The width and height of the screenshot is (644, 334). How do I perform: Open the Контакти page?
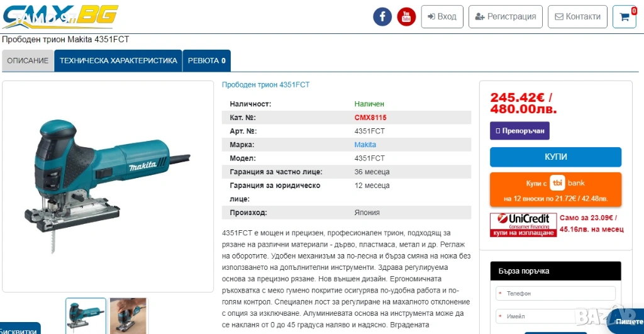(577, 16)
